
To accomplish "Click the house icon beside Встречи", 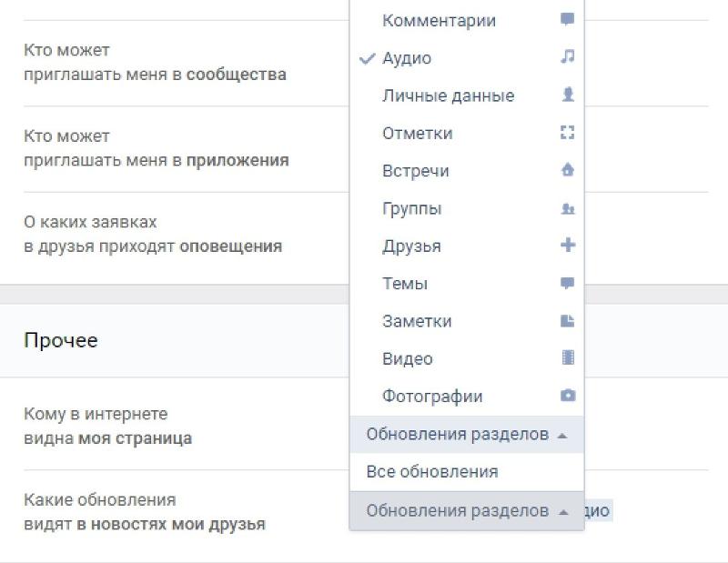I will pos(568,170).
